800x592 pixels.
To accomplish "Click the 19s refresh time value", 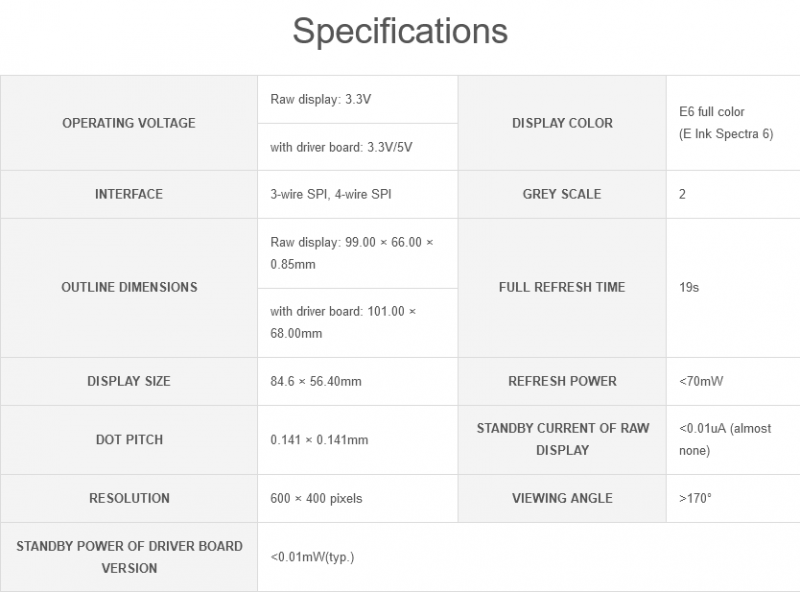I will (688, 287).
